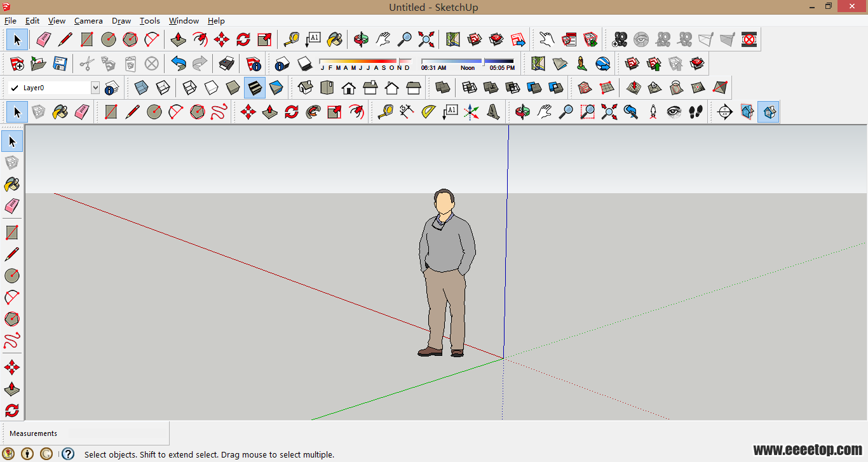This screenshot has height=462, width=868.
Task: Click the shadow month slider bar
Action: [364, 61]
